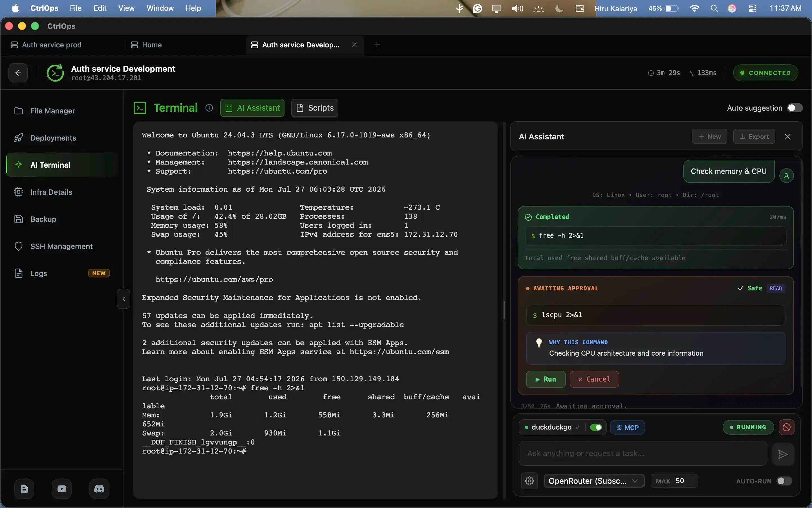812x508 pixels.
Task: Open SSH Management section
Action: 62,246
